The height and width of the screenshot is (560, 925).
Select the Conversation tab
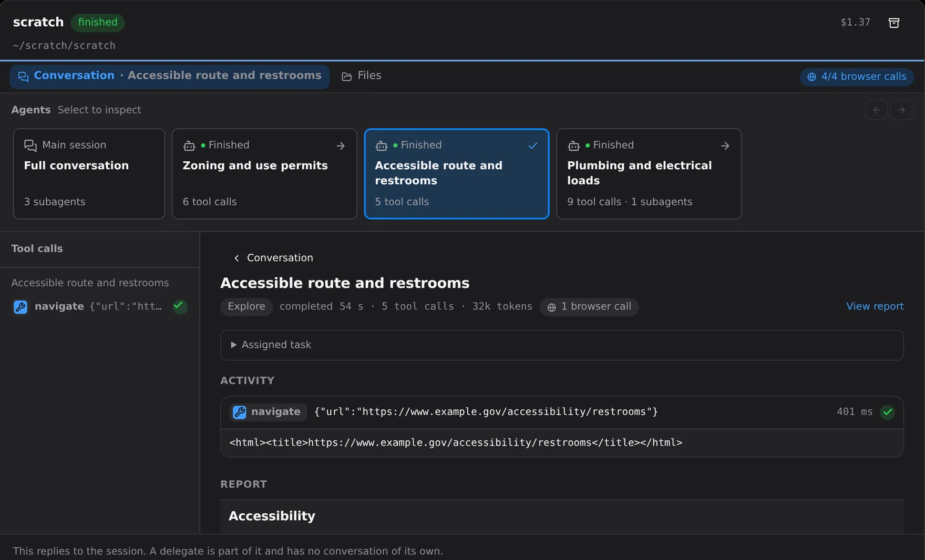point(170,76)
